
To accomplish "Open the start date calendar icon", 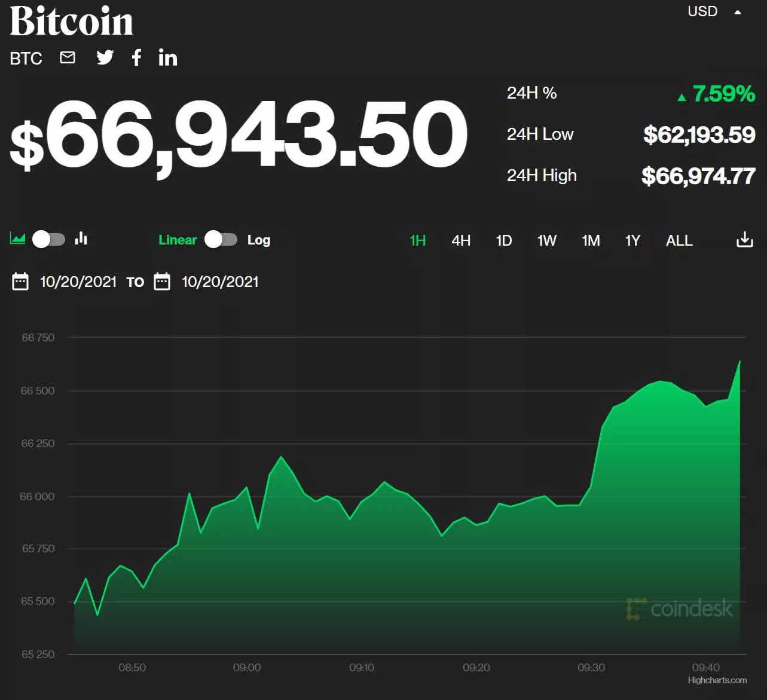I will click(x=20, y=281).
